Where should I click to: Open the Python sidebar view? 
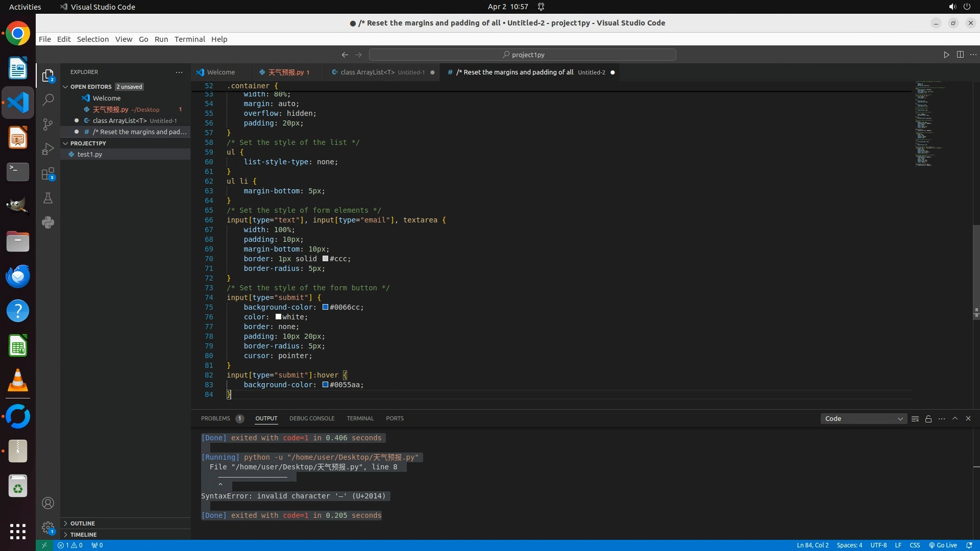[x=48, y=222]
